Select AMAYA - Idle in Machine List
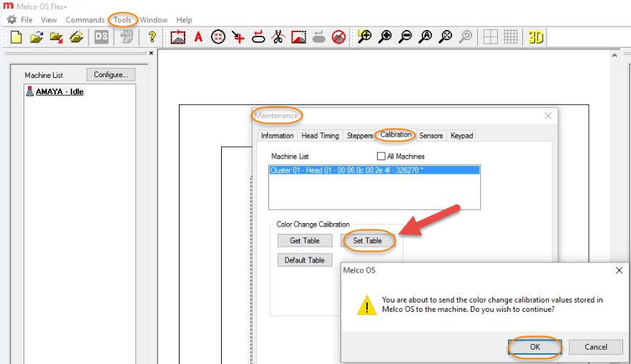Screen dimensions: 631x364 (60, 92)
